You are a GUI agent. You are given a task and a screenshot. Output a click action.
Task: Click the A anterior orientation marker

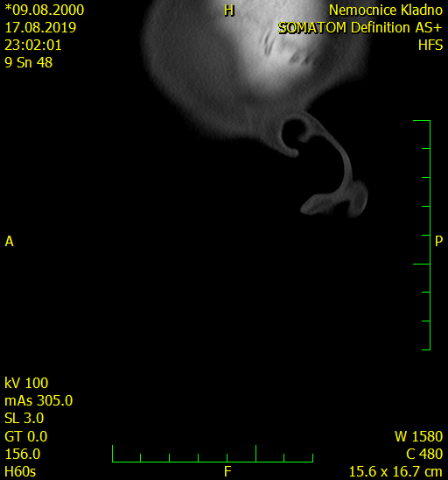pyautogui.click(x=9, y=241)
